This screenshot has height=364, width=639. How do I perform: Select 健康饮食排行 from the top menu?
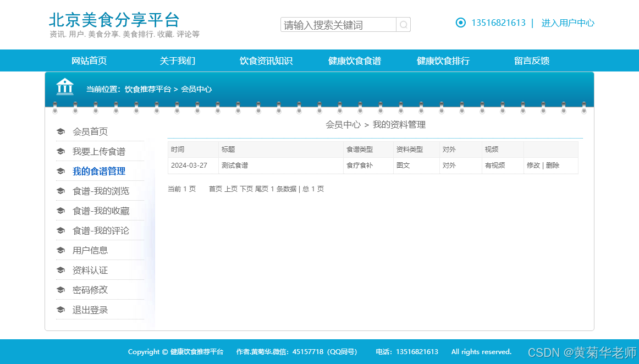pos(443,60)
